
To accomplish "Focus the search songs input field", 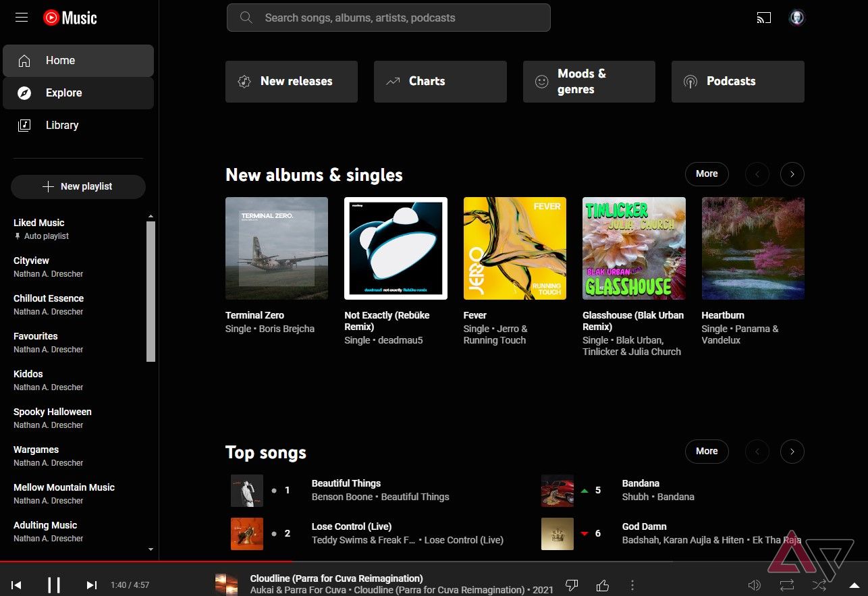I will (x=389, y=18).
